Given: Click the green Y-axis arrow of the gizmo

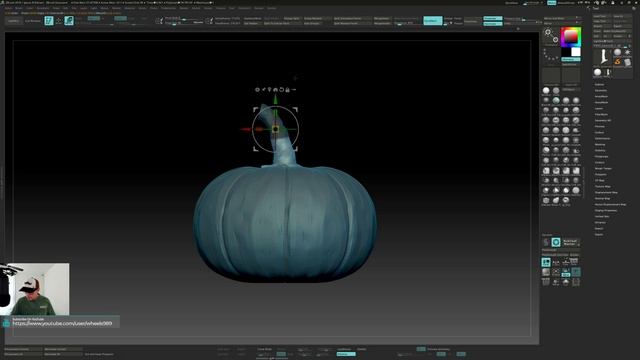Looking at the screenshot, I should pos(276,100).
